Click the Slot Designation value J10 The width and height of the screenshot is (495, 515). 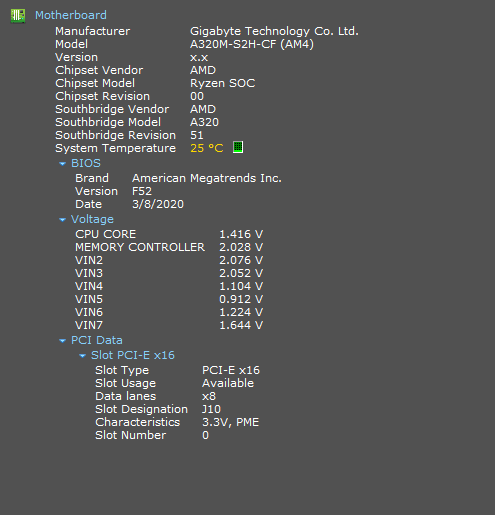click(211, 409)
